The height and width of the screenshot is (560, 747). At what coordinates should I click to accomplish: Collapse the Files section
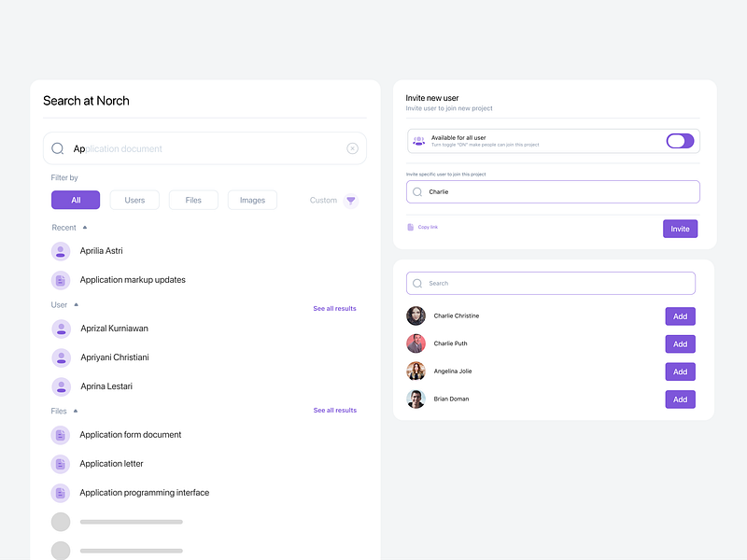point(78,410)
